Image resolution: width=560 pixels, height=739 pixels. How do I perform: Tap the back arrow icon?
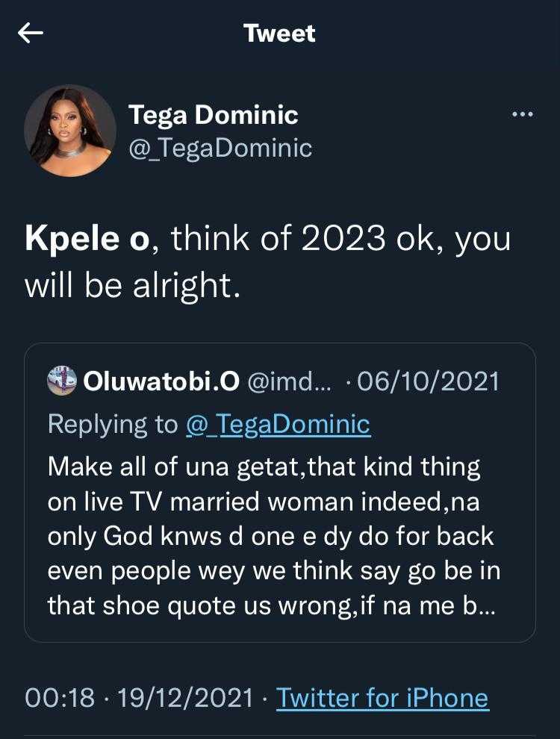coord(31,34)
